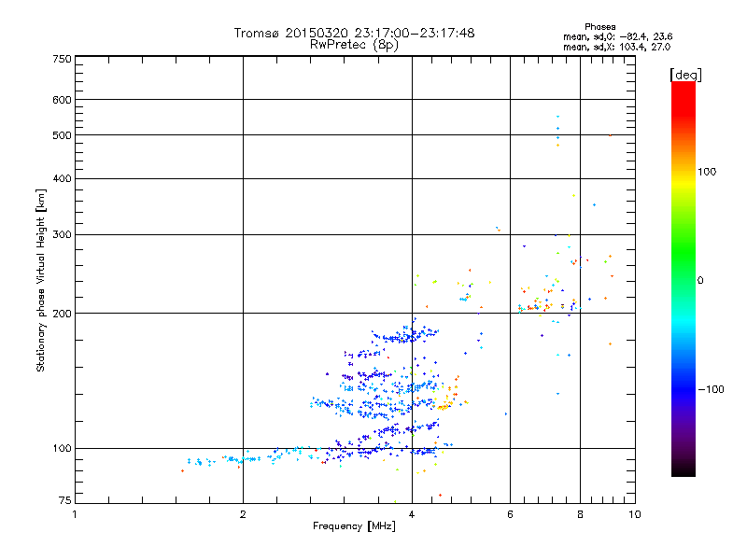Click 'Stationary phase Virtual Height [km]' axis label
Image resolution: width=747 pixels, height=560 pixels.
pos(41,281)
